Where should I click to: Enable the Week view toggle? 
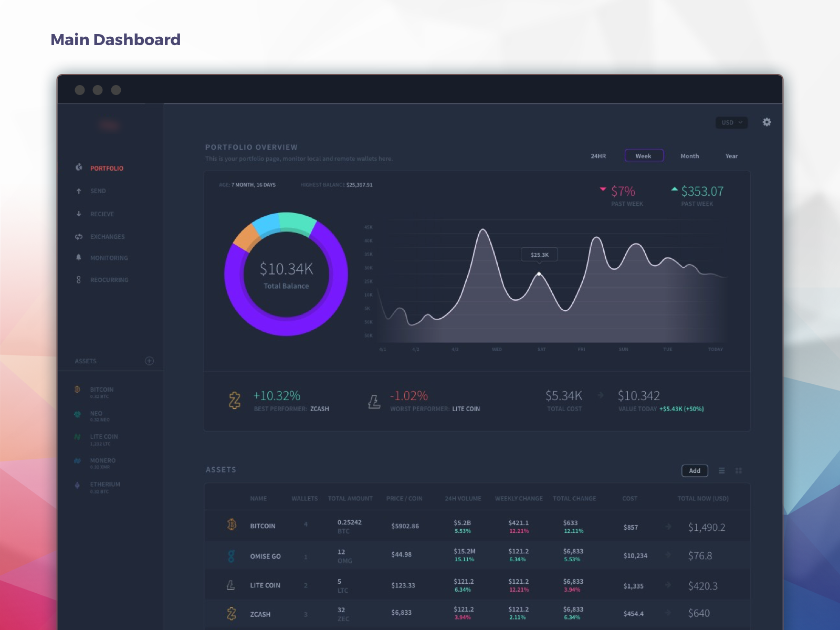coord(644,155)
